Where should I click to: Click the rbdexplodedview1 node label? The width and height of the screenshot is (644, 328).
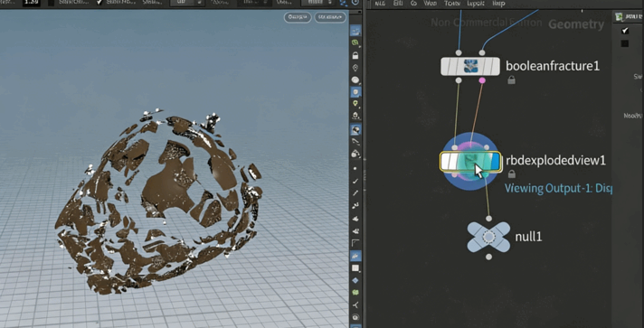tap(555, 160)
